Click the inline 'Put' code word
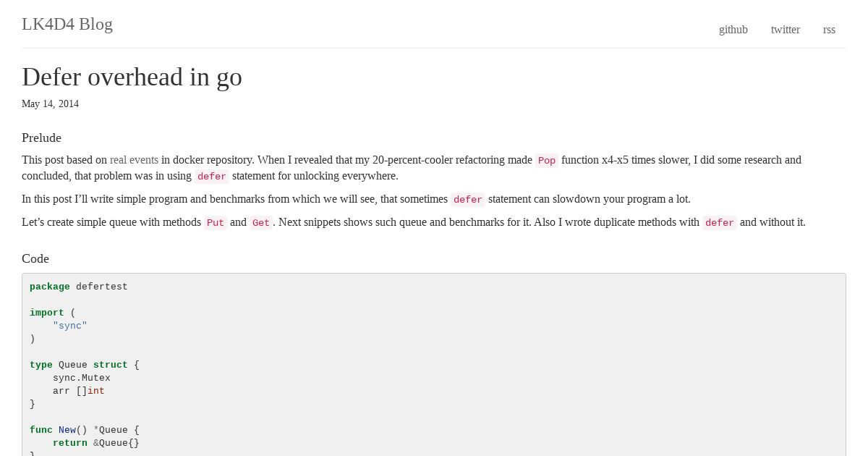The height and width of the screenshot is (456, 868). click(x=216, y=223)
